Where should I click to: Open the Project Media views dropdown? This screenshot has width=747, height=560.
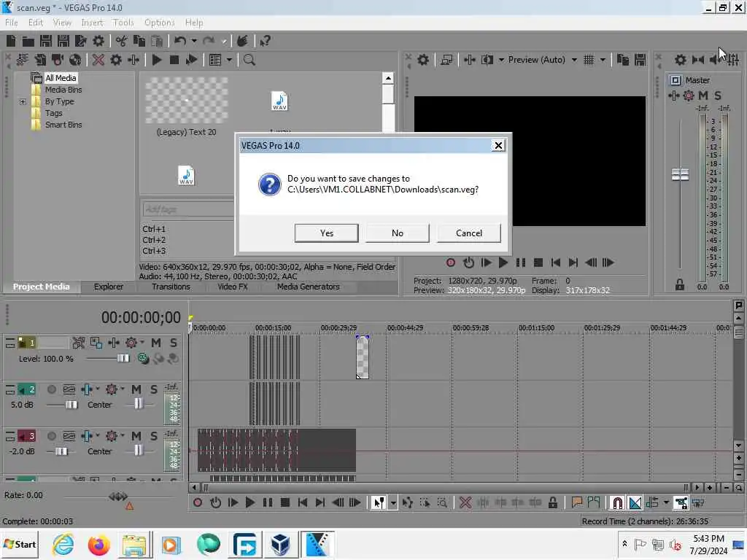229,60
